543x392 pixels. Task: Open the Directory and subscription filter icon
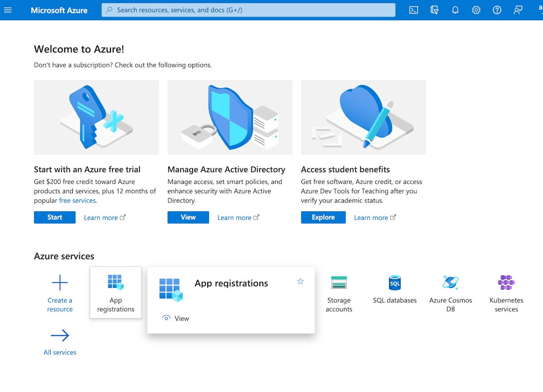click(x=434, y=10)
